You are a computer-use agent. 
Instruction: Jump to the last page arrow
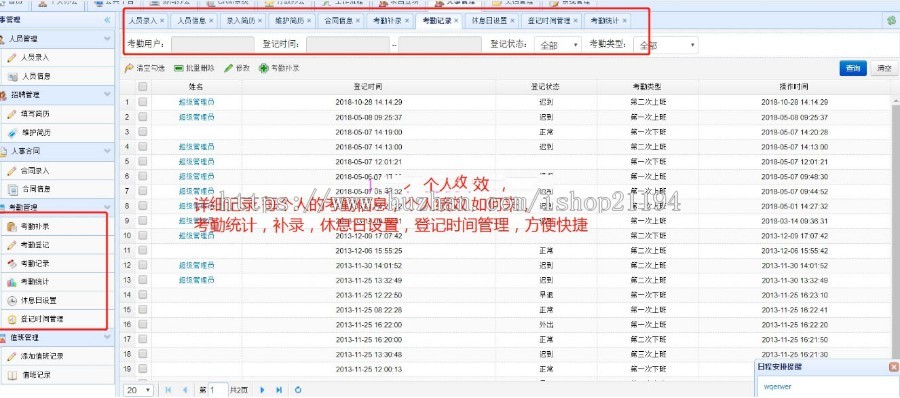[279, 390]
